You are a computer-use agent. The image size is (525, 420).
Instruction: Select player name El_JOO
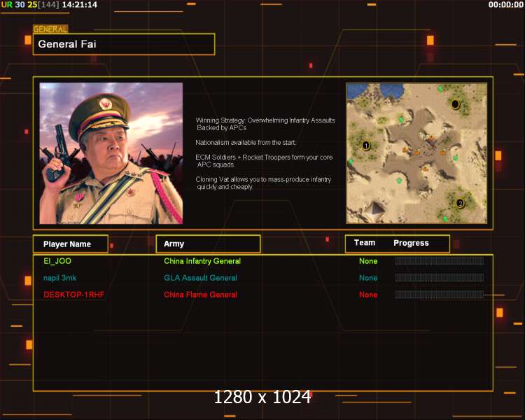point(57,261)
